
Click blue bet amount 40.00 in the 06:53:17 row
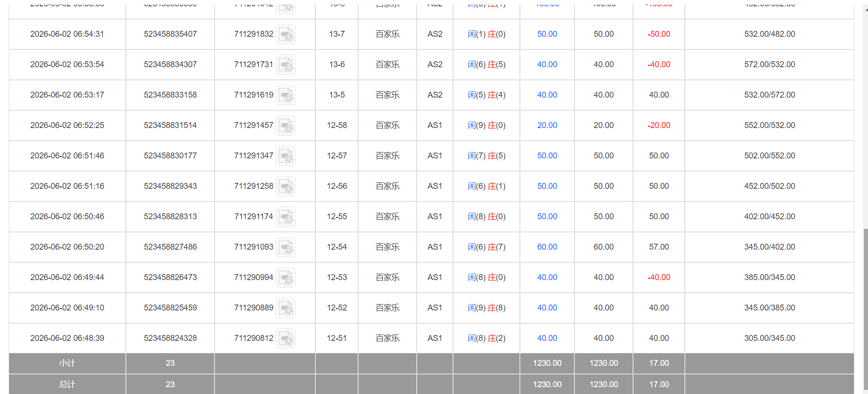547,95
